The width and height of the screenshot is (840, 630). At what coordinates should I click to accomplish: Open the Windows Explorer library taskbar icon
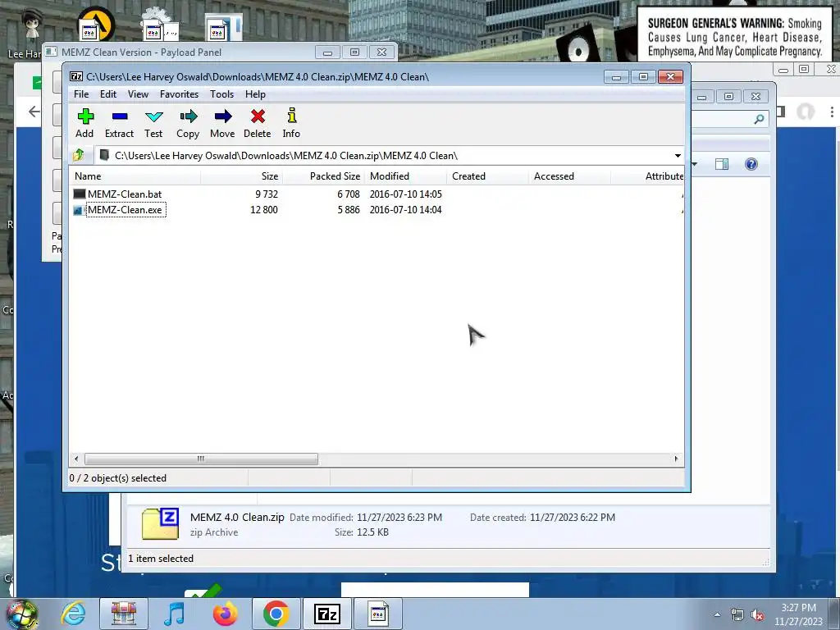(123, 614)
